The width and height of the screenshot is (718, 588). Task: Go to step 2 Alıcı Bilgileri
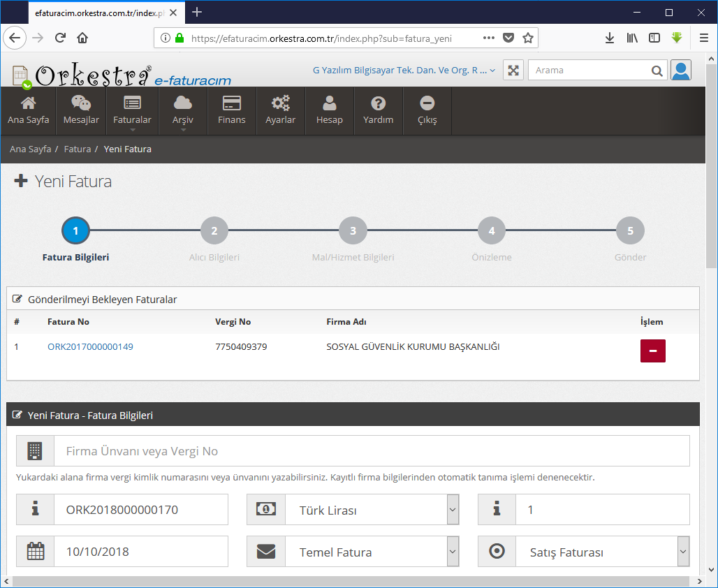(x=214, y=231)
